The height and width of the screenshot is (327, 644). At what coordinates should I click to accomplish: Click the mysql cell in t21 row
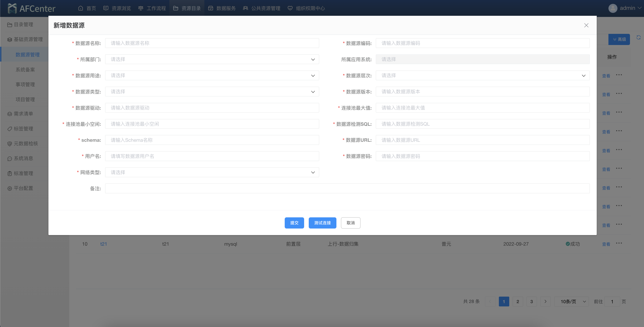(230, 244)
